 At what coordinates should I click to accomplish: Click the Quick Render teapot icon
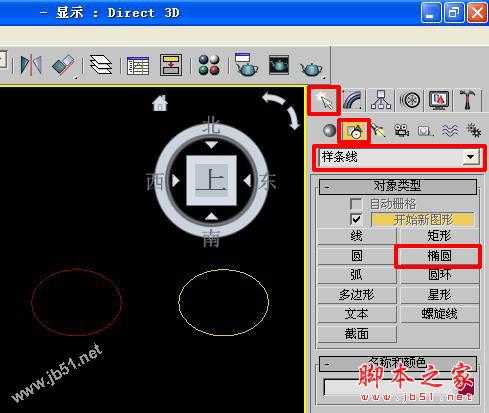[312, 69]
